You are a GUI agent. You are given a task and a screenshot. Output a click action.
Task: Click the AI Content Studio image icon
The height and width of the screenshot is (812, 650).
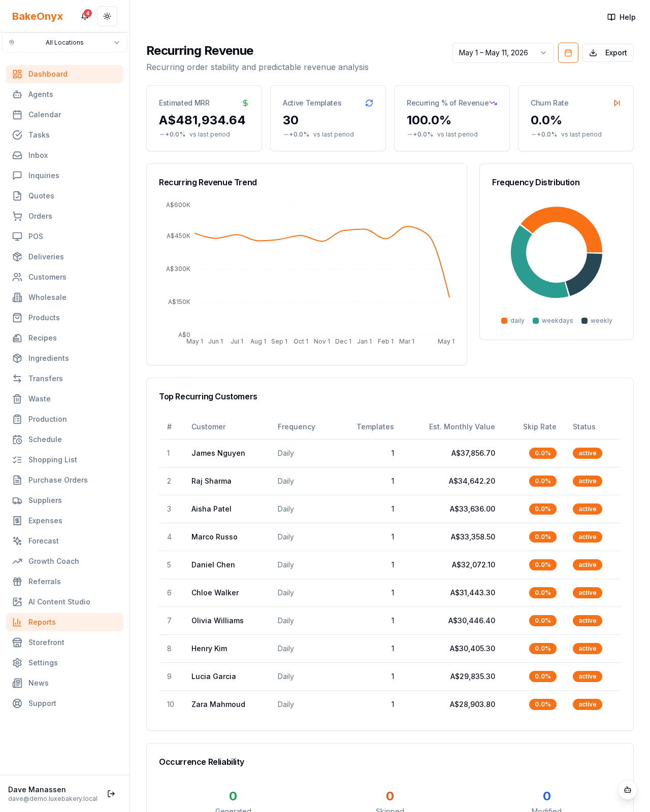(17, 602)
